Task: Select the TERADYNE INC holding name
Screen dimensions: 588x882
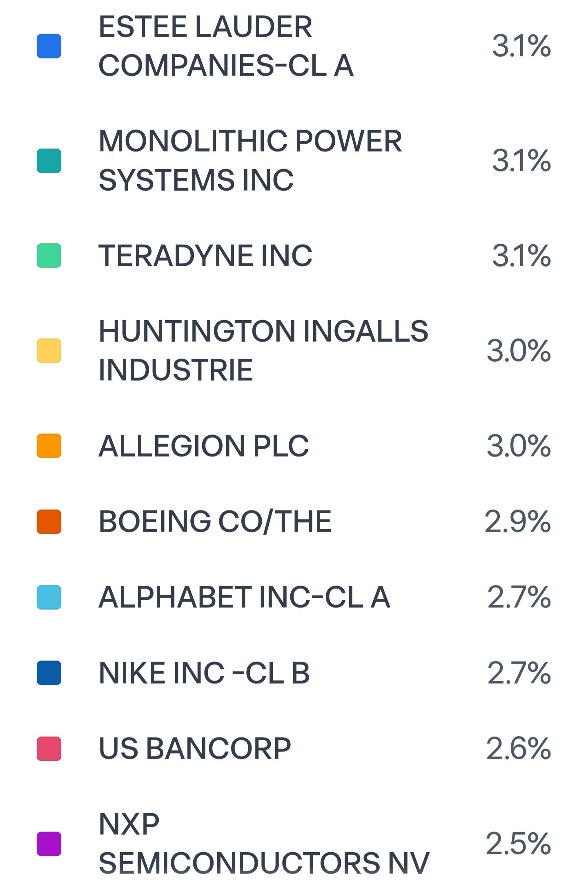Action: coord(205,256)
